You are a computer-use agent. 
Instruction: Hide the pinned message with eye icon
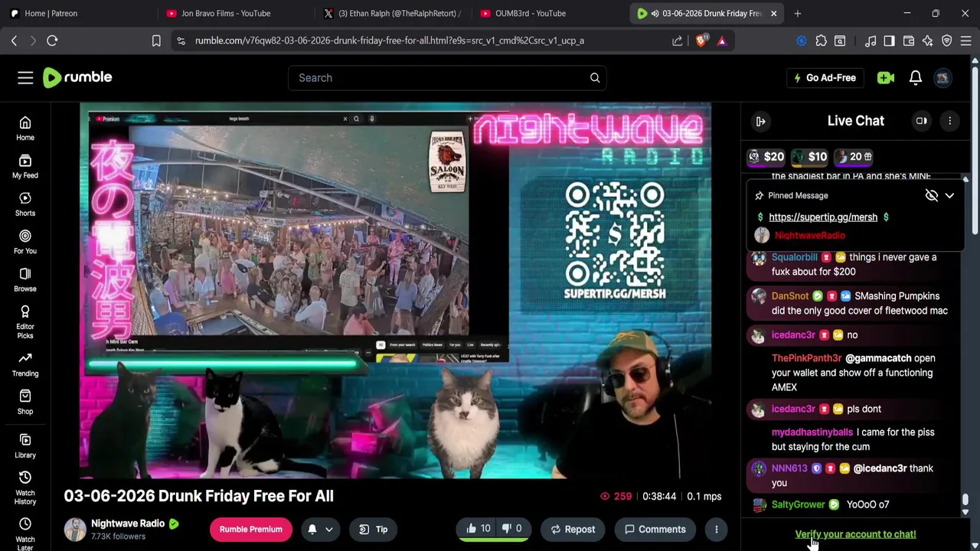point(932,195)
